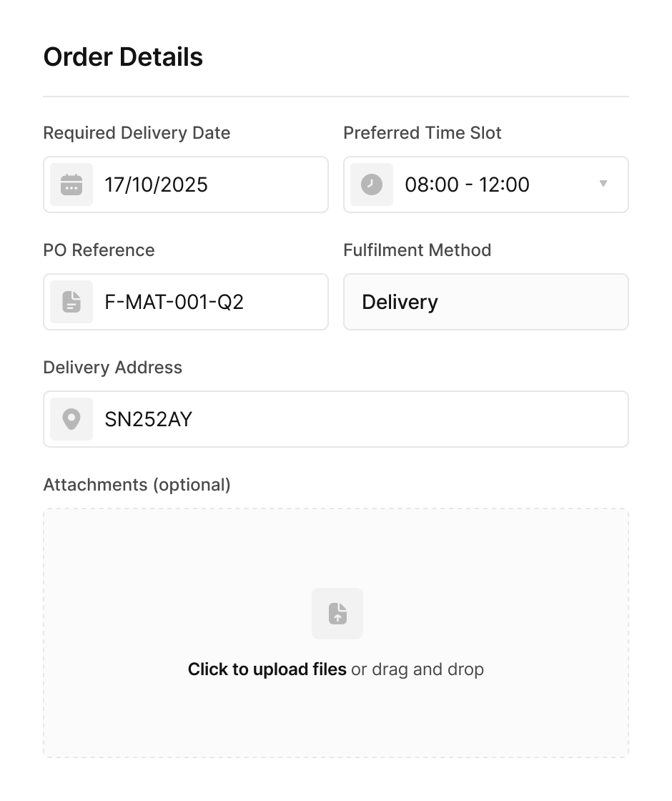Open the Fulfilment Method selector showing Delivery

(486, 302)
